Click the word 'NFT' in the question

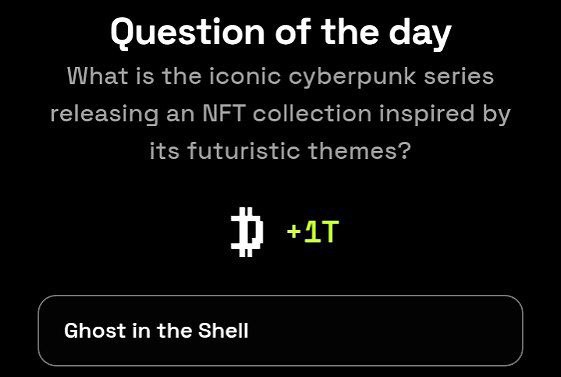tap(224, 114)
